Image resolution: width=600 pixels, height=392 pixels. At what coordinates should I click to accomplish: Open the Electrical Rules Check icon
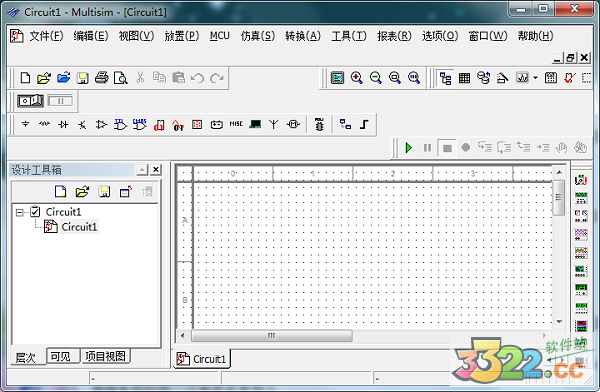[x=569, y=78]
